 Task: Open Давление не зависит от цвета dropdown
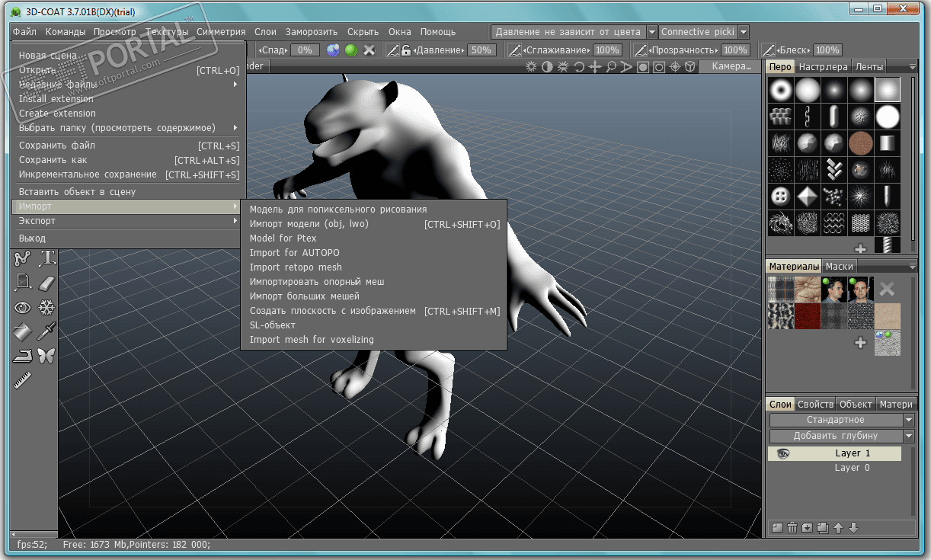point(651,32)
